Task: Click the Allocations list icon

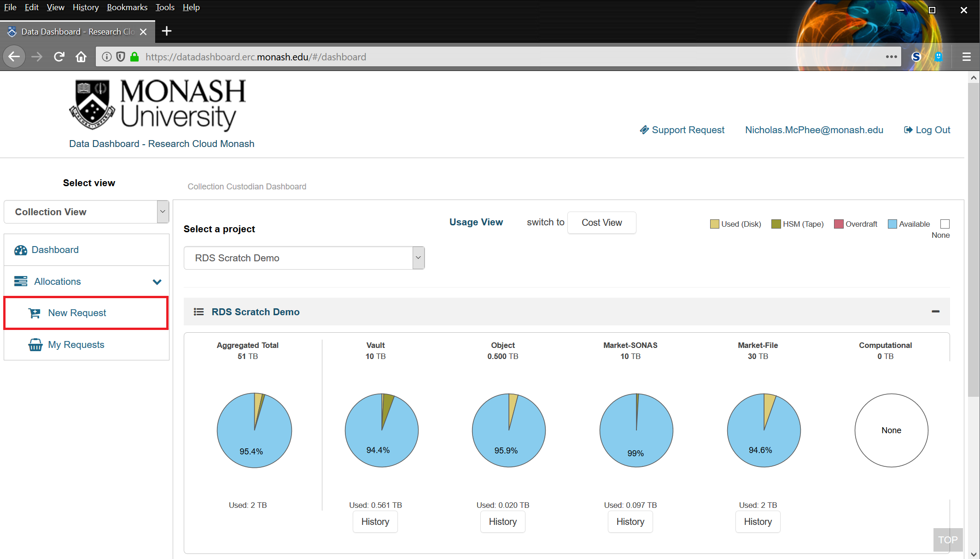Action: tap(20, 282)
